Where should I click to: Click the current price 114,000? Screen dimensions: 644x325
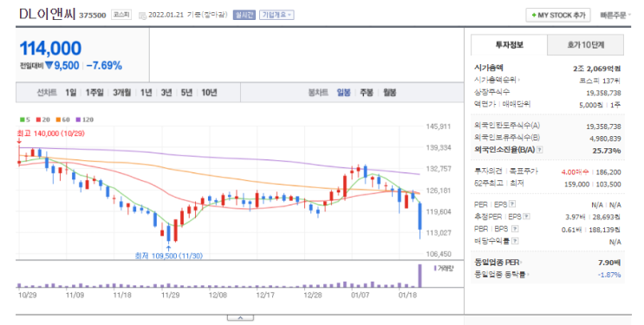50,49
